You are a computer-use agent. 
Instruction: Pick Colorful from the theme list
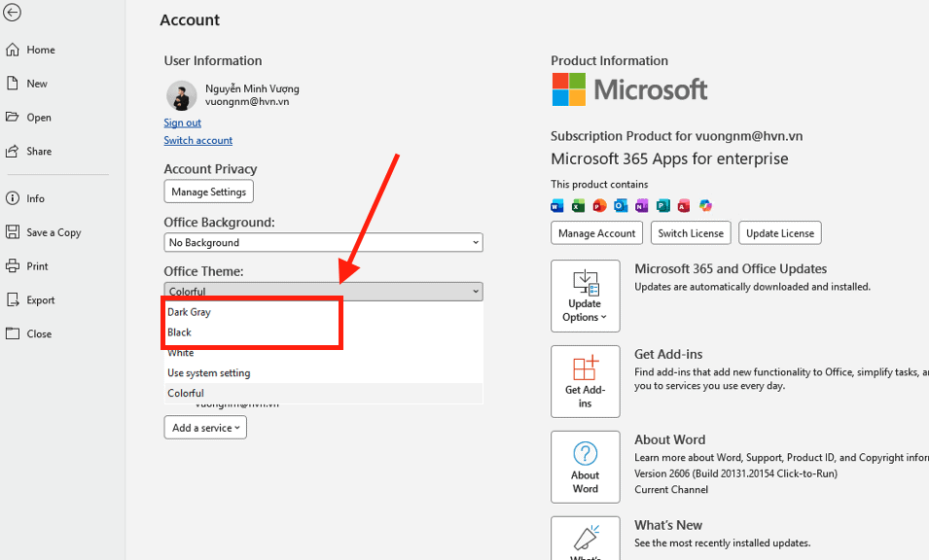(324, 393)
